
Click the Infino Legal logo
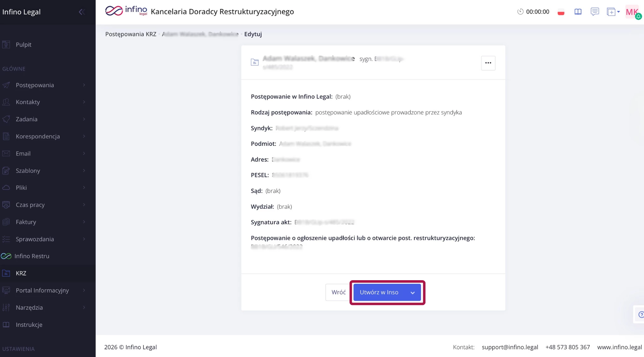click(x=126, y=11)
